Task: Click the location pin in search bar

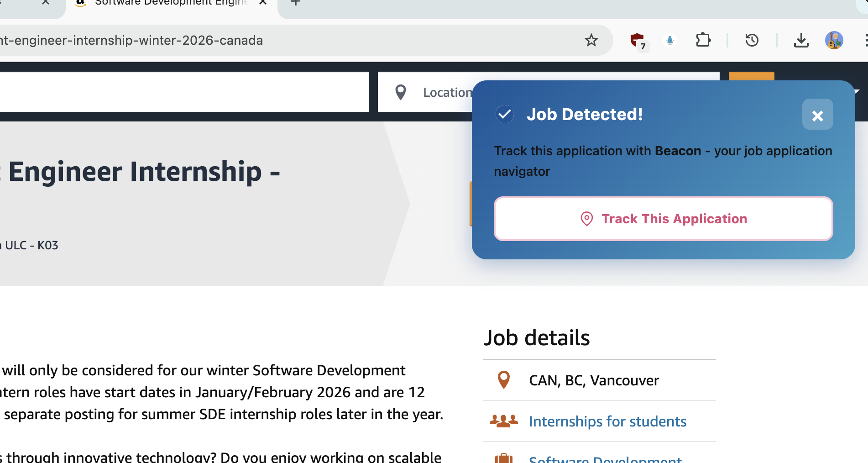Action: tap(401, 92)
